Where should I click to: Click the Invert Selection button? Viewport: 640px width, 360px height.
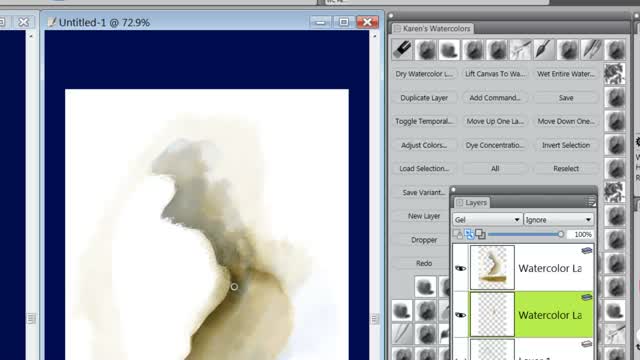point(566,145)
